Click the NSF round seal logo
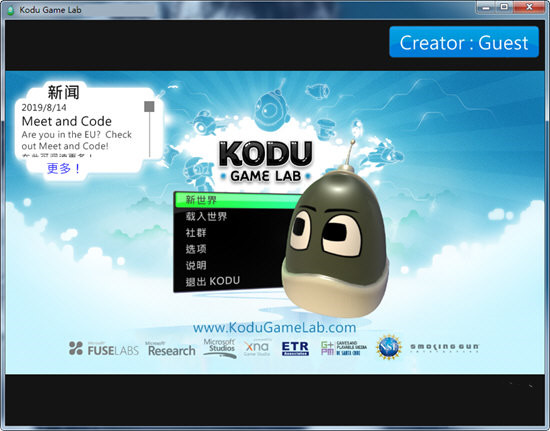Viewport: 550px width, 431px height. click(389, 347)
